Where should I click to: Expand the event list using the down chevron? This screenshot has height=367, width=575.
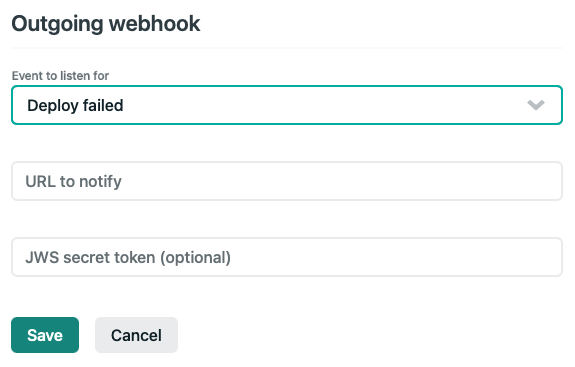pos(536,105)
